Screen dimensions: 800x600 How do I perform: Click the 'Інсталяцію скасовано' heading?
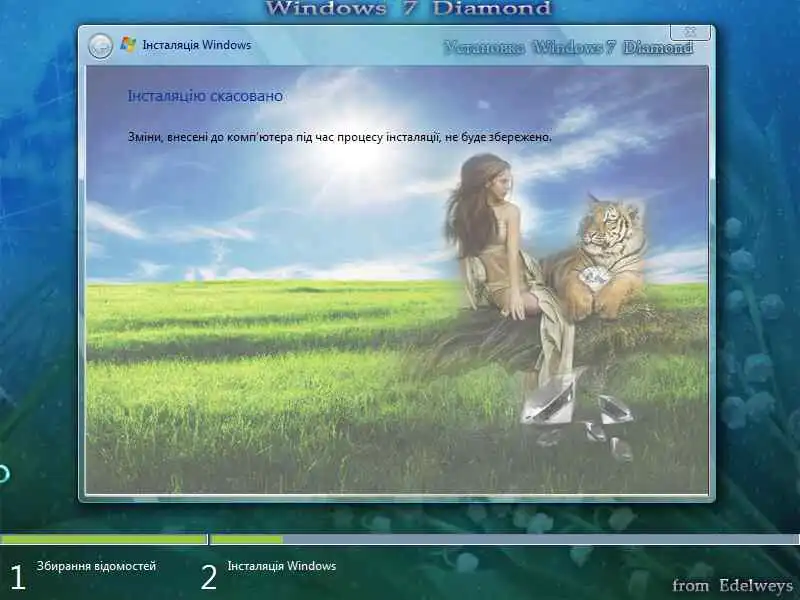click(x=205, y=96)
